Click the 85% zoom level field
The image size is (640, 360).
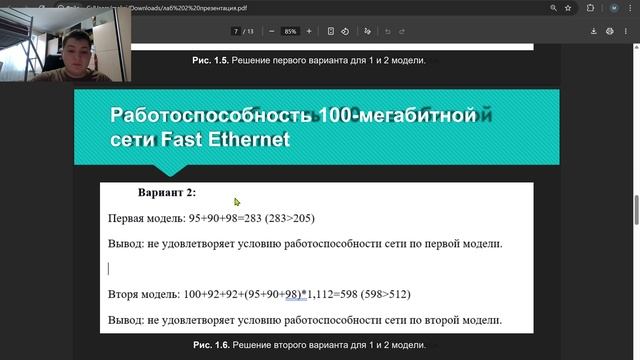pyautogui.click(x=290, y=31)
